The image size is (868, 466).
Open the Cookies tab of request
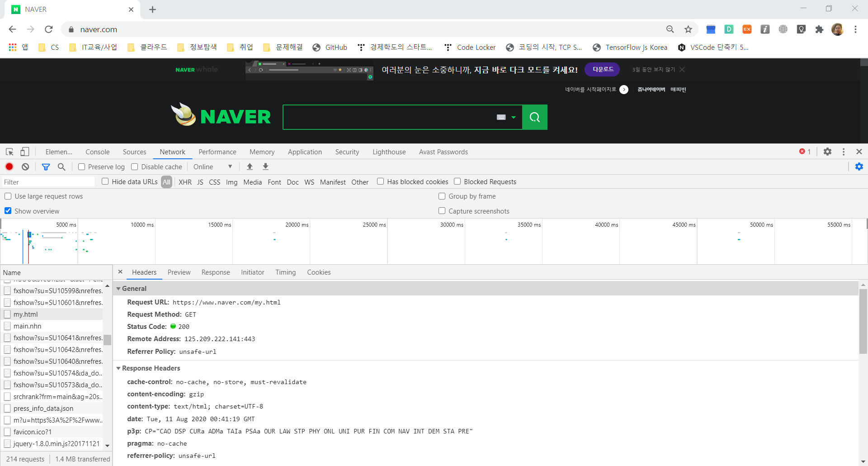point(319,272)
